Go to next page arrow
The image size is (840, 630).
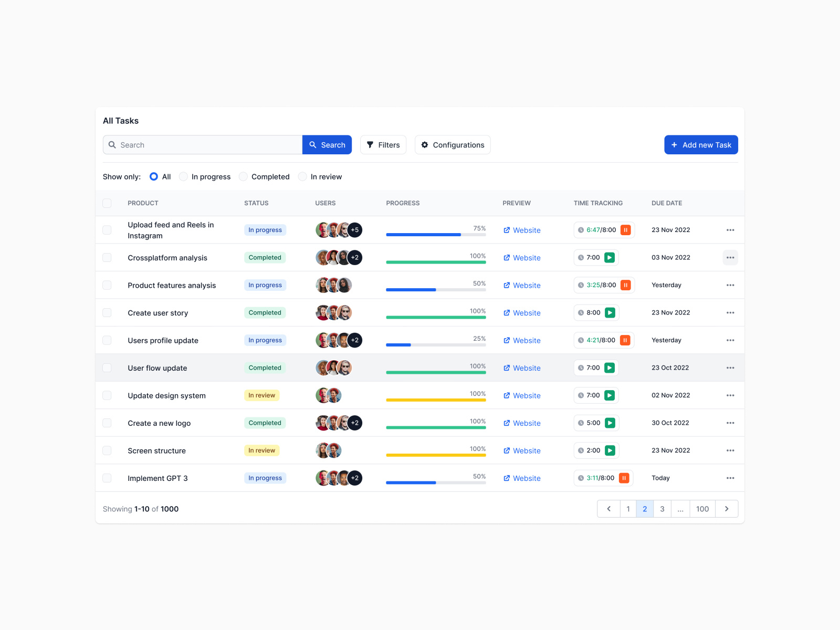[727, 509]
